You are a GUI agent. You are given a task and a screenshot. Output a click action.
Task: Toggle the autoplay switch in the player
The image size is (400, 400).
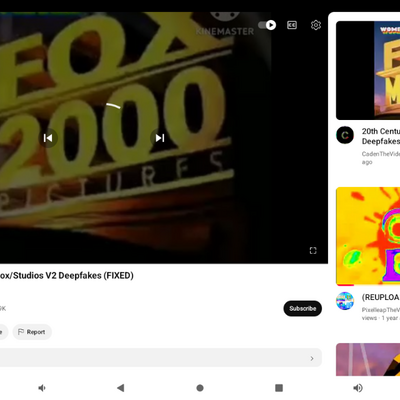[x=267, y=25]
